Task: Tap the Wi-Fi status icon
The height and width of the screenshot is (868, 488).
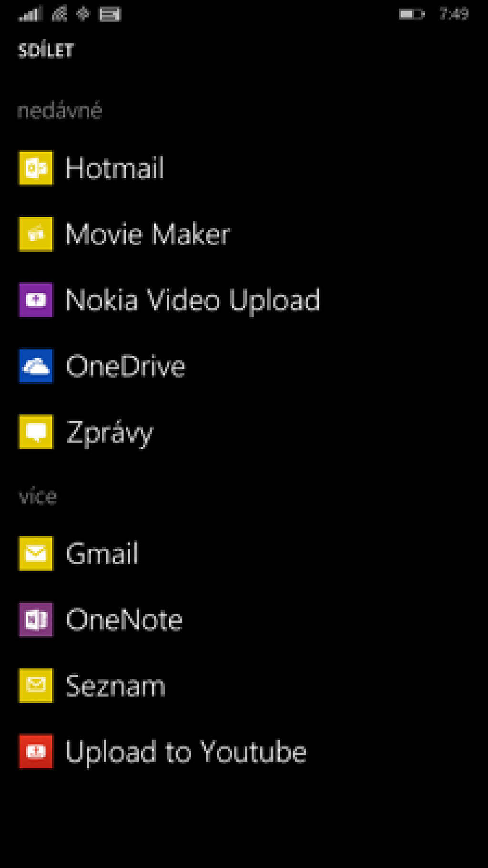Action: click(x=60, y=14)
